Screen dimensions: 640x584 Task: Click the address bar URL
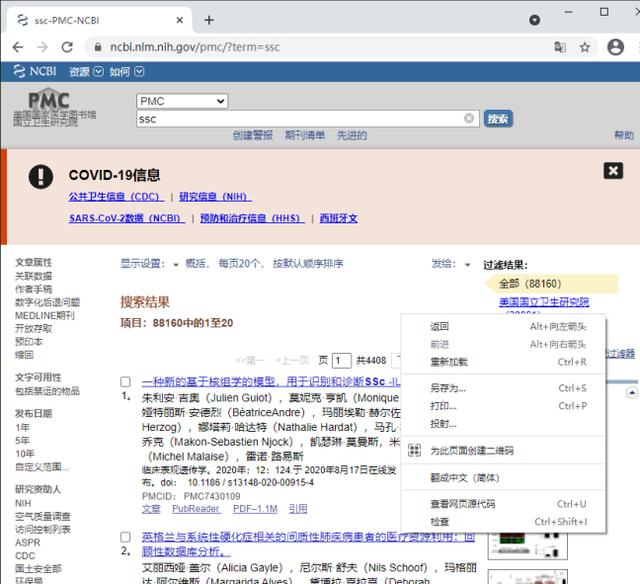195,47
